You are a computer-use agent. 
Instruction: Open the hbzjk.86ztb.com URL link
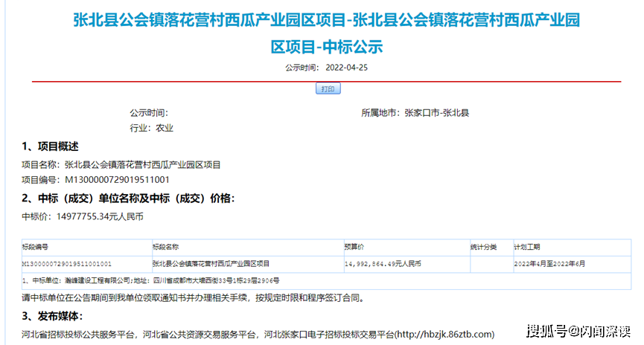point(441,333)
